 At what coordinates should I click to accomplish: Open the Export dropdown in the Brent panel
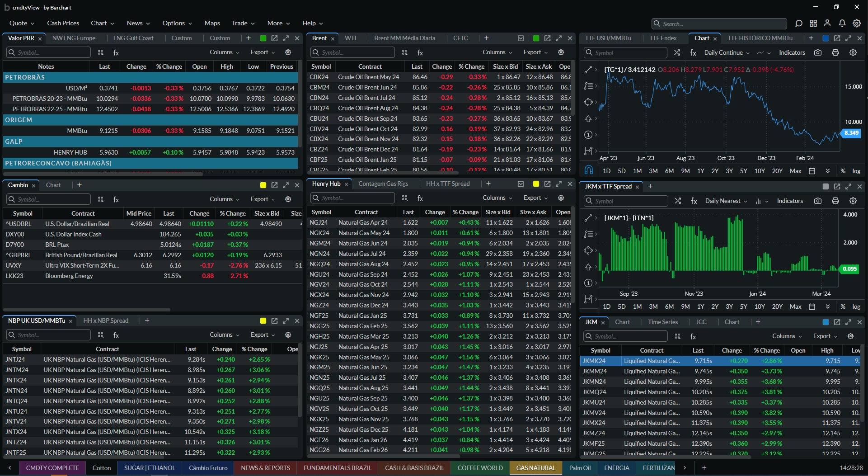(x=535, y=52)
